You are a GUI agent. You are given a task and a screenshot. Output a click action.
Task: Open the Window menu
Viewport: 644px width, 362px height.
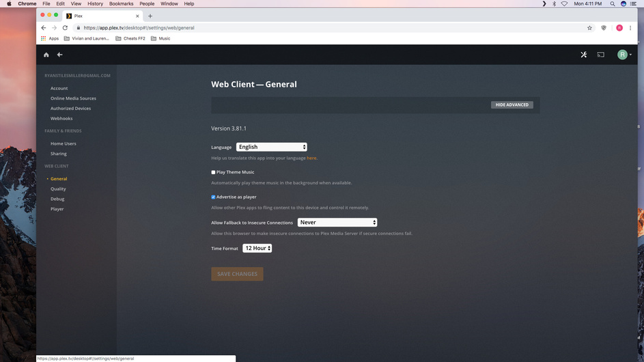click(169, 3)
